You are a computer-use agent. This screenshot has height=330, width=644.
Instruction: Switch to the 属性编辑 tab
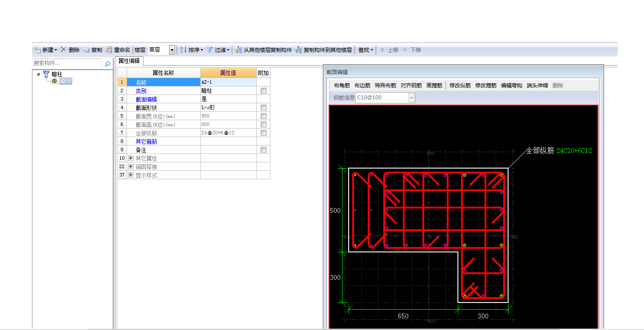[129, 61]
